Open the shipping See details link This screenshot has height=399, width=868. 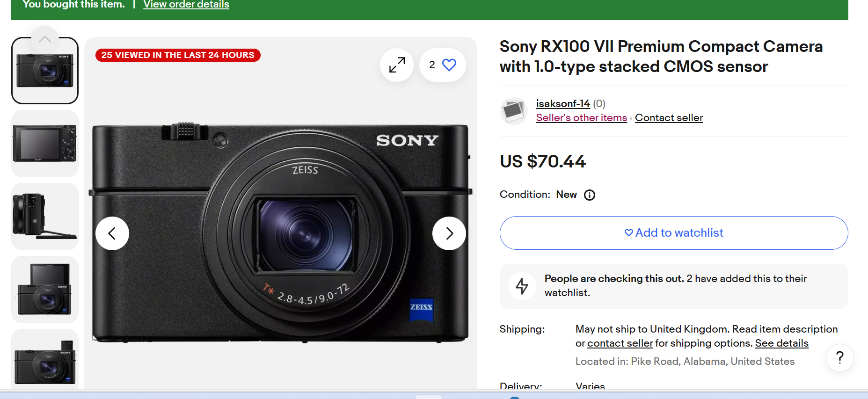click(781, 343)
